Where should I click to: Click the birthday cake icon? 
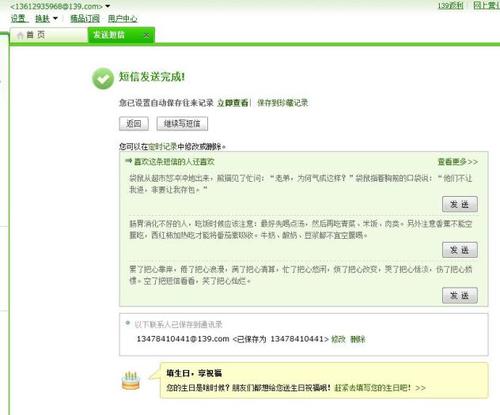131,380
